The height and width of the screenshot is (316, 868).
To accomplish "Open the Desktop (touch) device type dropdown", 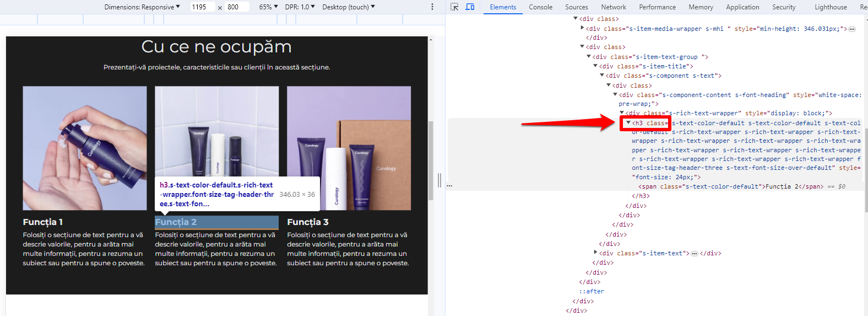I will [x=349, y=7].
